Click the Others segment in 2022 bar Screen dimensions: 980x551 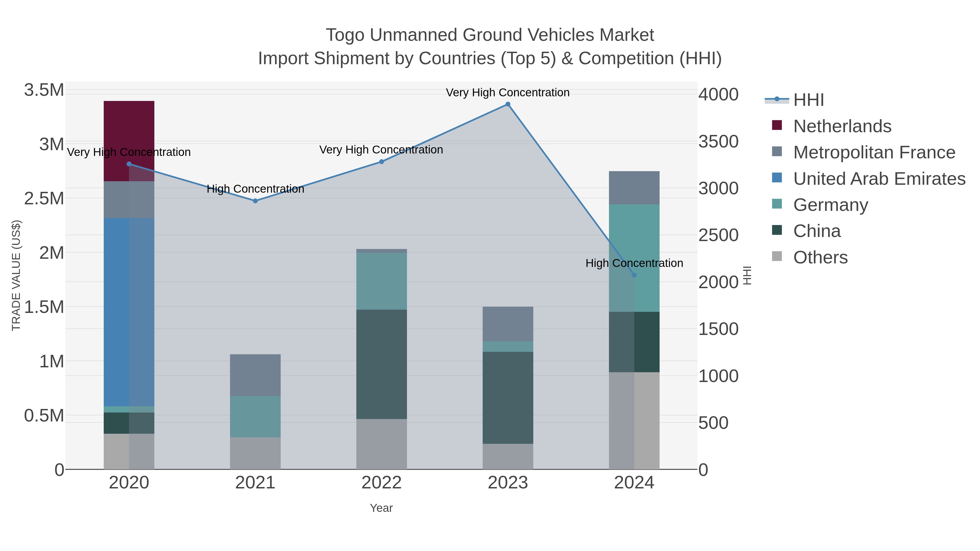click(x=382, y=444)
